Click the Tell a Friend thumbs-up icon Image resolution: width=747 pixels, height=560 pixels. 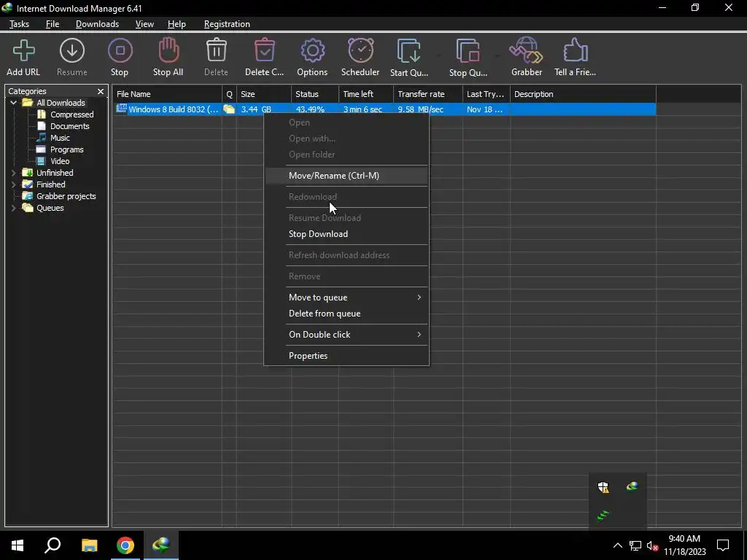pyautogui.click(x=575, y=50)
